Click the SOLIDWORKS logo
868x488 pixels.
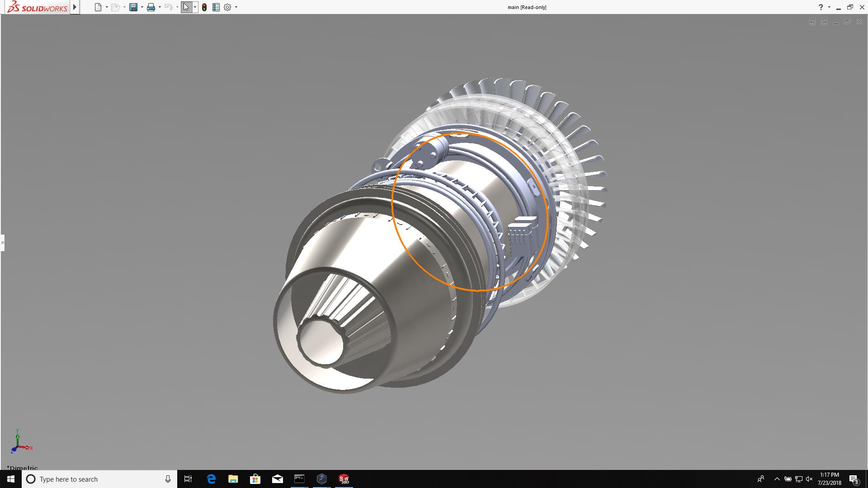(x=38, y=7)
